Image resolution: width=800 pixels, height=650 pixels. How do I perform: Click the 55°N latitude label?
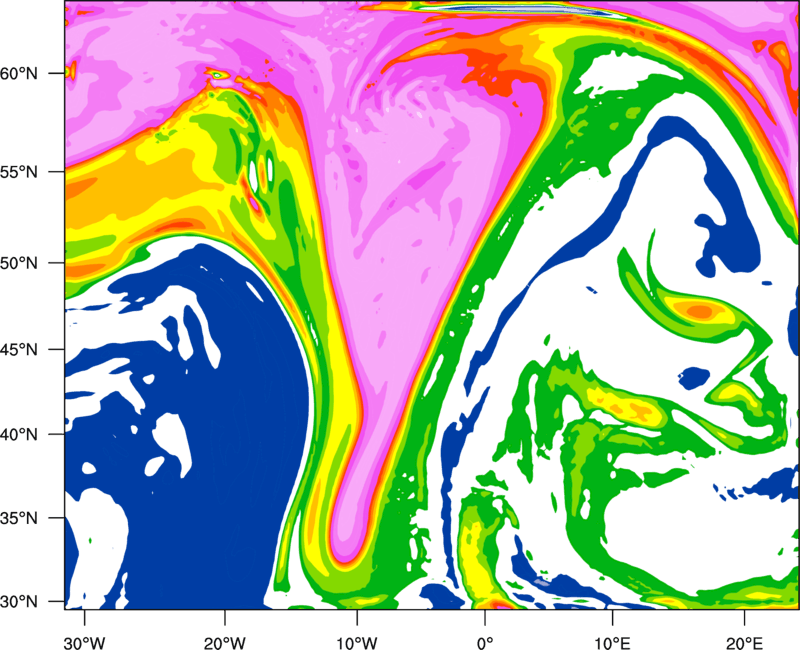click(19, 172)
